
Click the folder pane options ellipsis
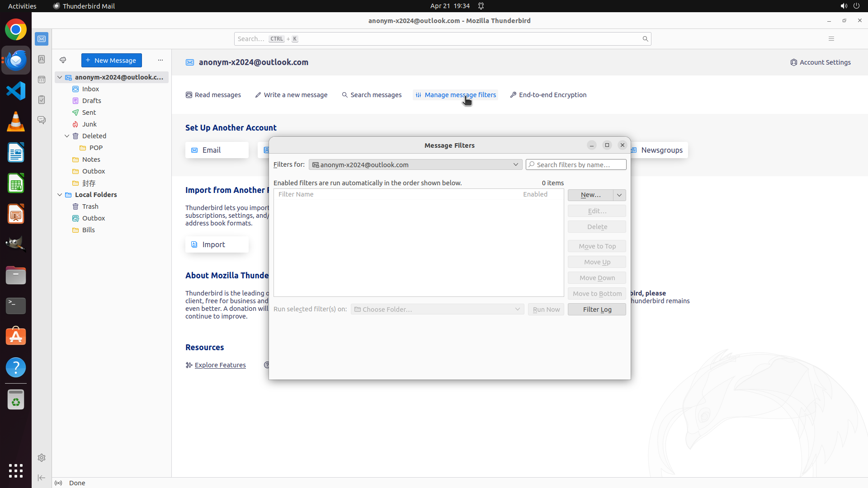[160, 60]
